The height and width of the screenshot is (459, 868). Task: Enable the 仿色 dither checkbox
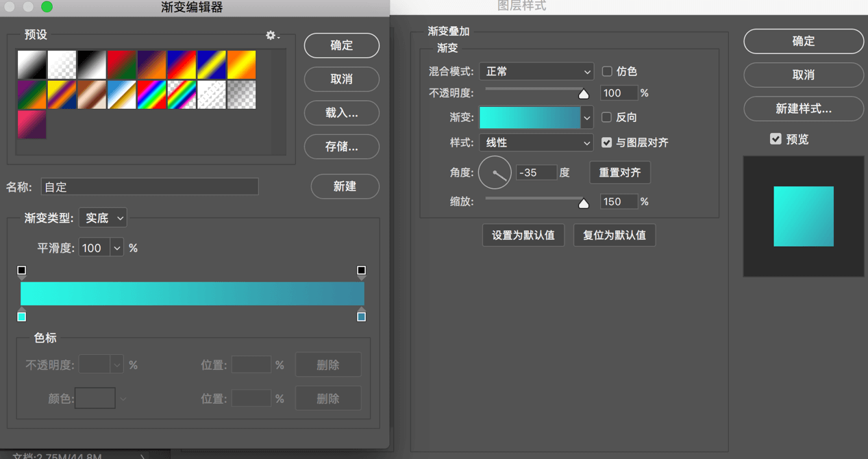(606, 71)
